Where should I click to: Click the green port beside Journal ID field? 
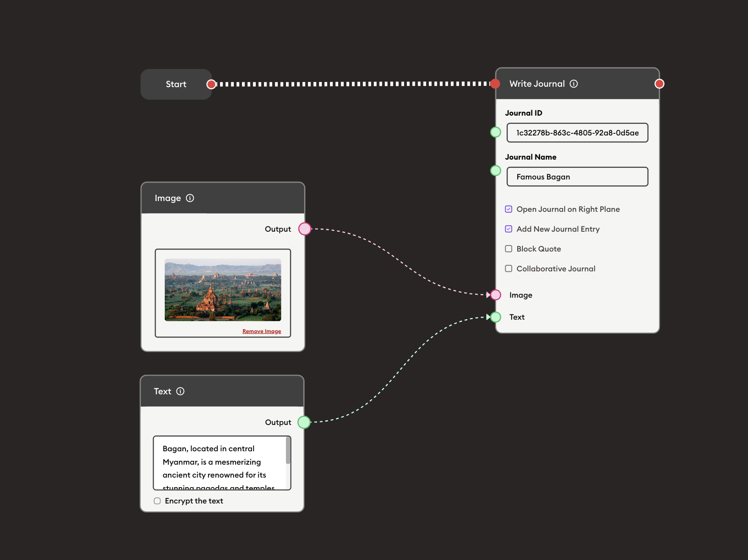(x=496, y=132)
